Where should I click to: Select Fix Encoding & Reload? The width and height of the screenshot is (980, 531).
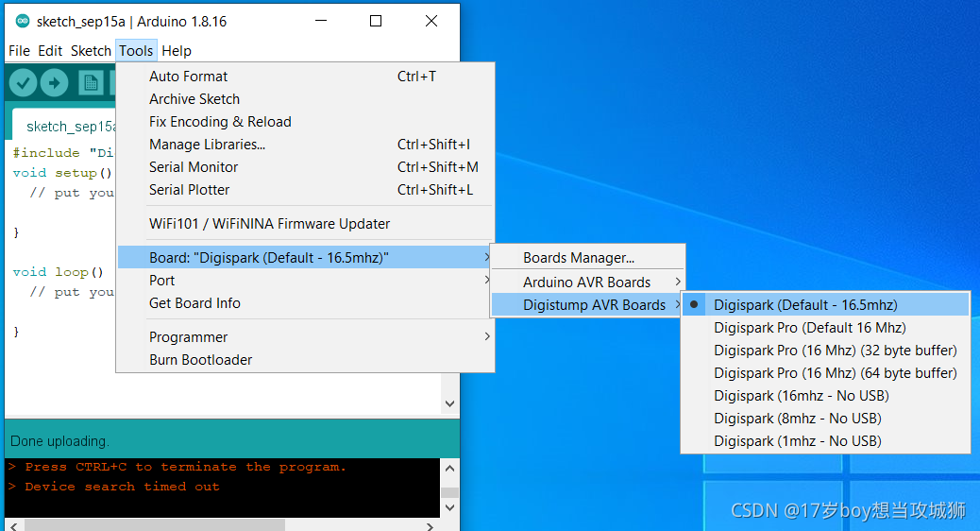tap(305, 121)
